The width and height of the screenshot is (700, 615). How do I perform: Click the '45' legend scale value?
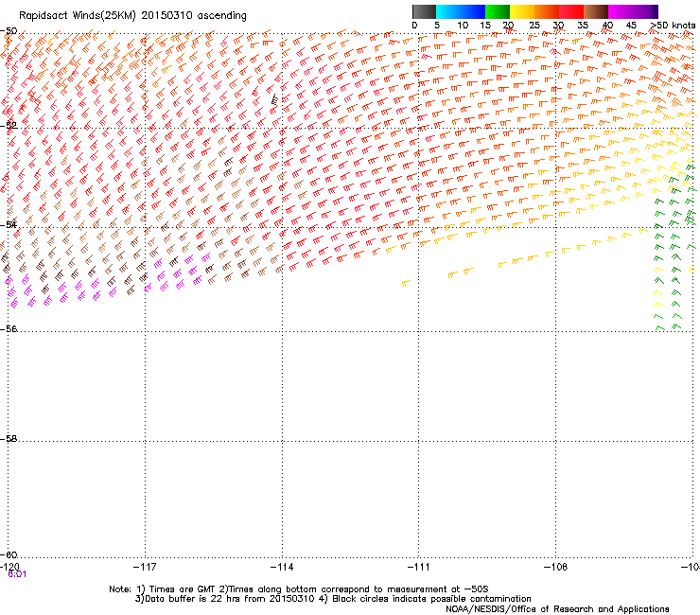631,26
